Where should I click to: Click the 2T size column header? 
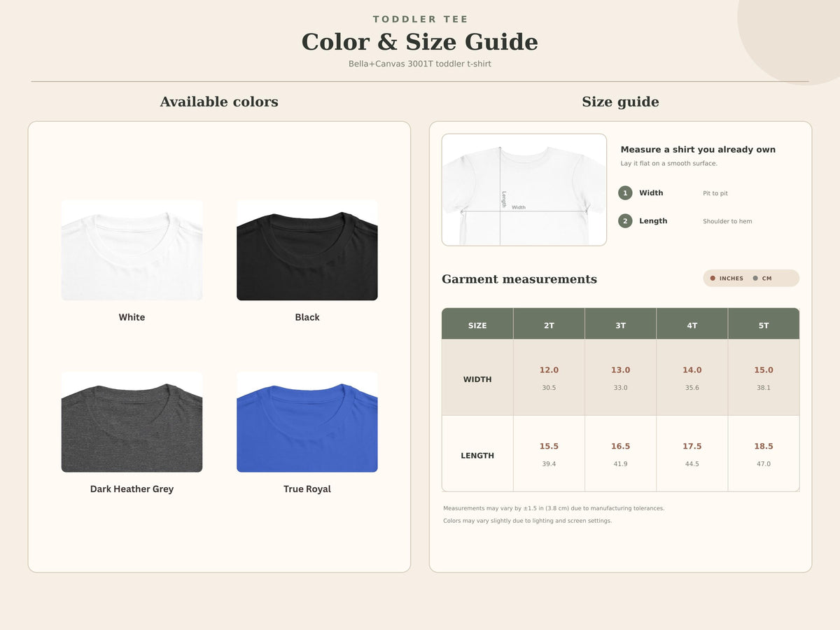point(549,325)
